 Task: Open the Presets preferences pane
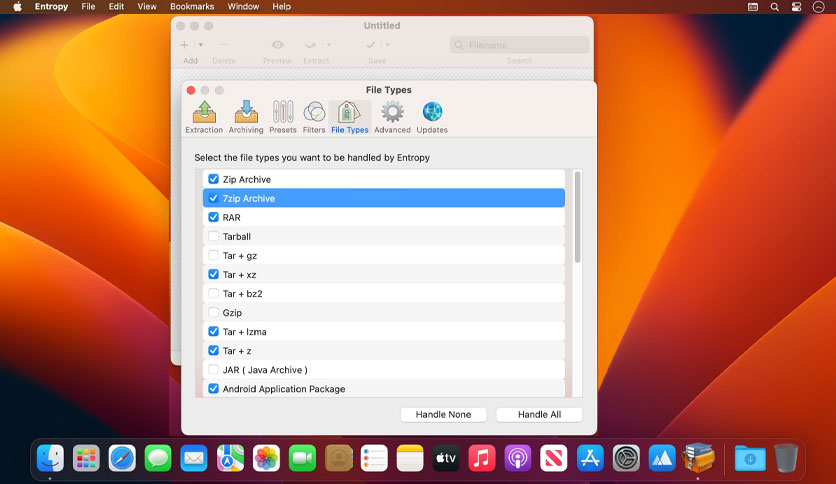283,117
